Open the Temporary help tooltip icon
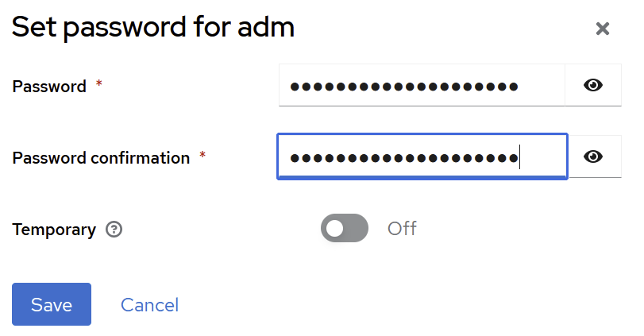 pyautogui.click(x=114, y=230)
